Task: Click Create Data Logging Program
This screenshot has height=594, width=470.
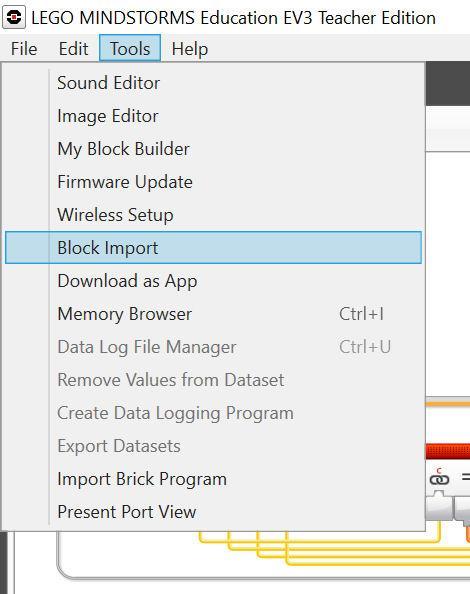Action: pos(213,413)
